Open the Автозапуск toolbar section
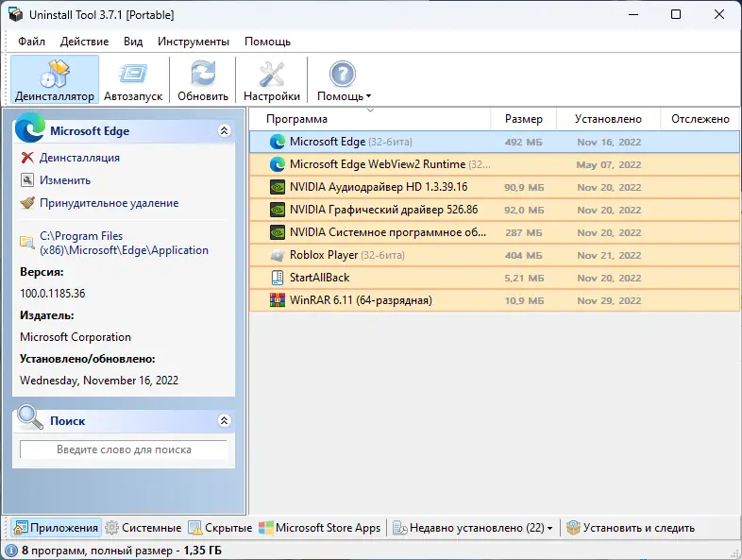This screenshot has height=560, width=742. 133,79
